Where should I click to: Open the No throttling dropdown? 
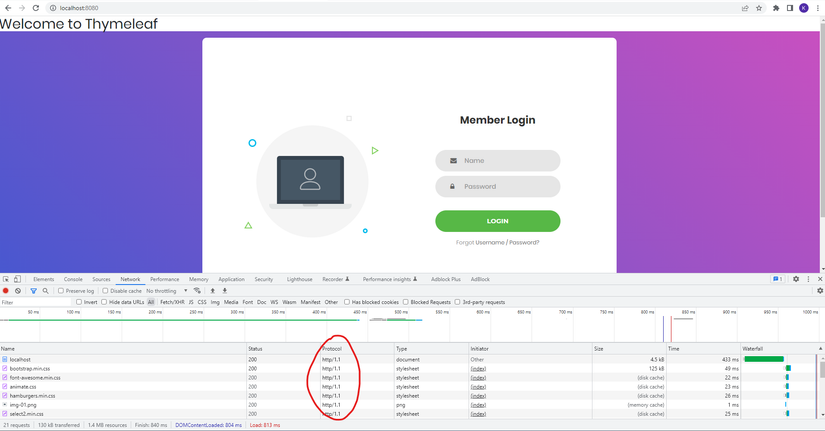pos(167,290)
